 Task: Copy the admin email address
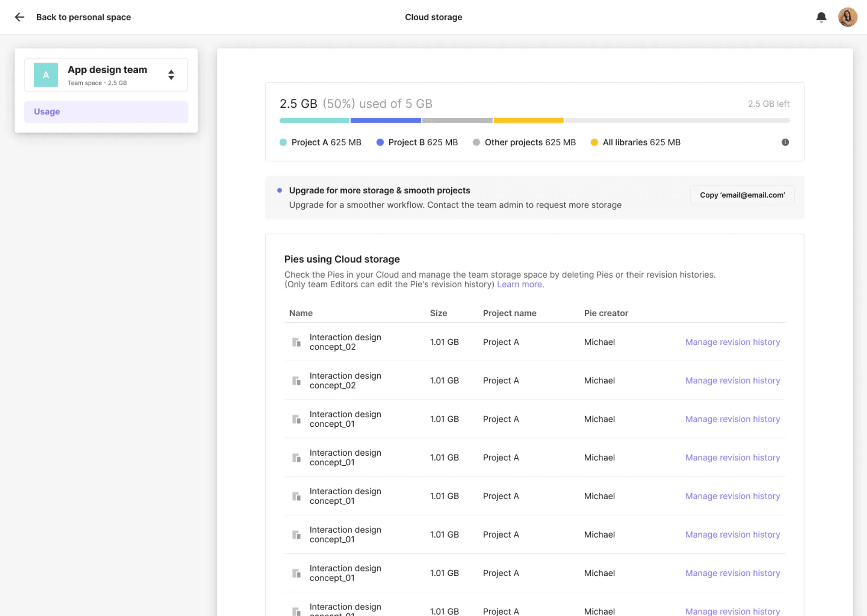(742, 195)
